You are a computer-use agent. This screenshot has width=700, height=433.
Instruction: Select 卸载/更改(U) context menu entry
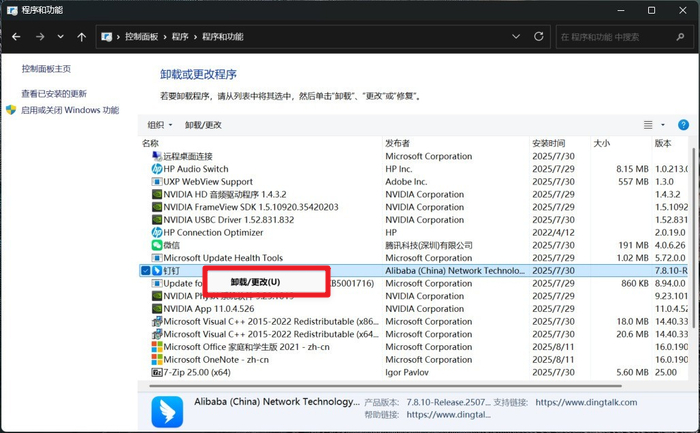coord(266,282)
